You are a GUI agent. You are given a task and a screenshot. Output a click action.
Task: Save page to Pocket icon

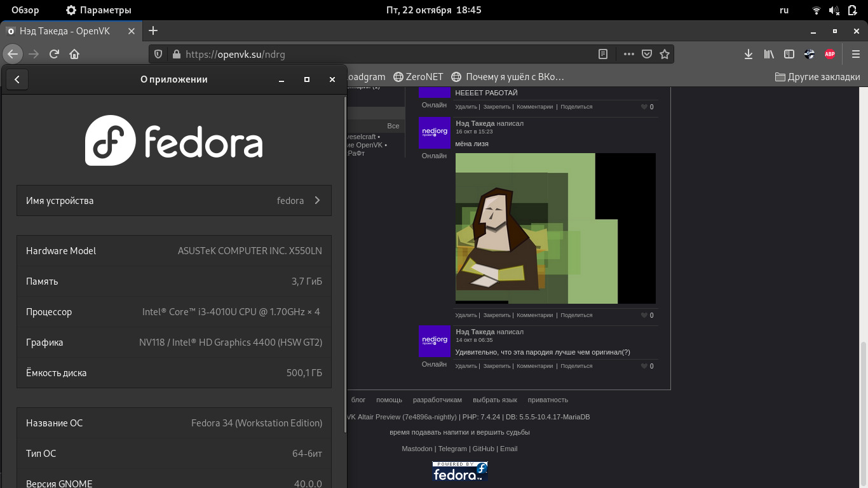click(x=647, y=54)
